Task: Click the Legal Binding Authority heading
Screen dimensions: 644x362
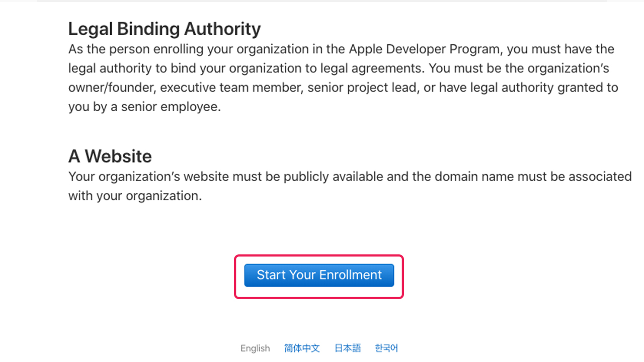Action: (164, 29)
